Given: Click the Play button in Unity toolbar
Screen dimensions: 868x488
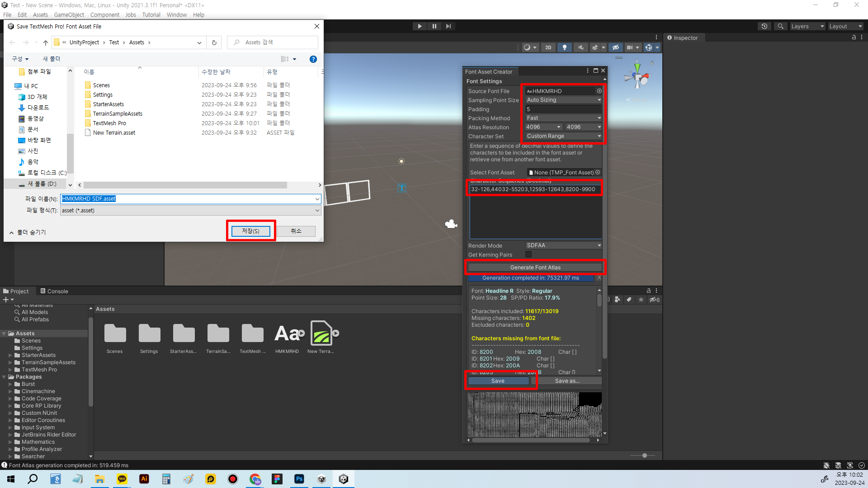Looking at the screenshot, I should 420,26.
